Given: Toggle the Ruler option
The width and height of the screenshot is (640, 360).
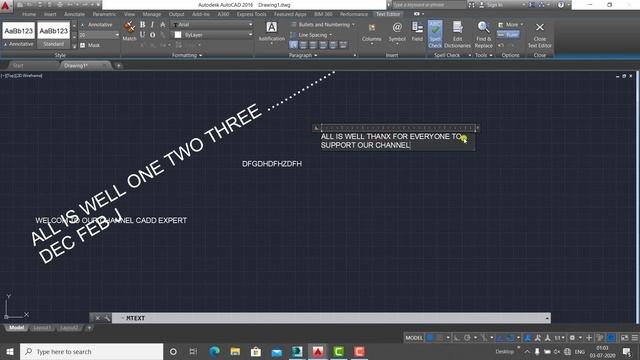Looking at the screenshot, I should pyautogui.click(x=508, y=35).
